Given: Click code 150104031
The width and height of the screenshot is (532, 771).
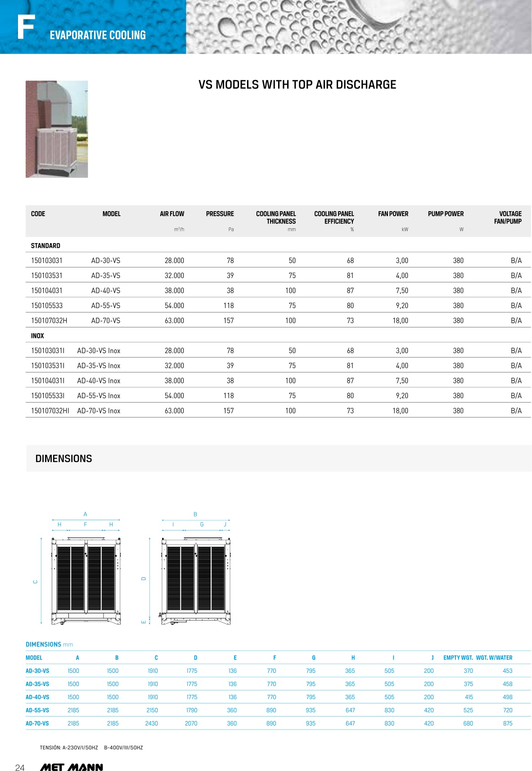Looking at the screenshot, I should 47,291.
